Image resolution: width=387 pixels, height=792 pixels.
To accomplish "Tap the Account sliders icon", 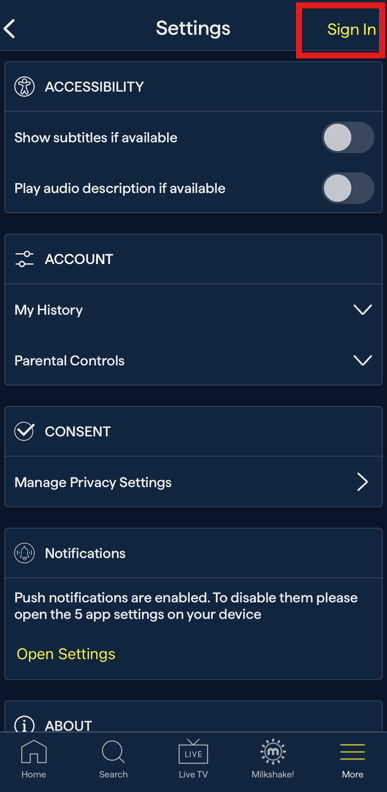I will pyautogui.click(x=24, y=259).
